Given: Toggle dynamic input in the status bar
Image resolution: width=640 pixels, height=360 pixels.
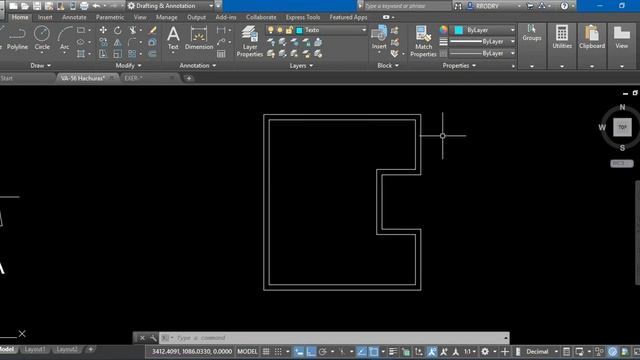Looking at the screenshot, I should [x=299, y=351].
